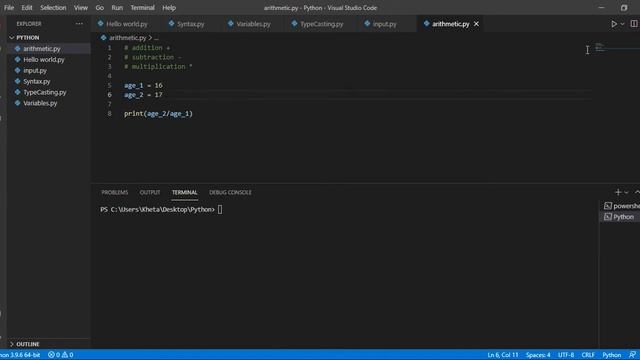Switch to Syntax.py editor tab
This screenshot has width=640, height=360.
pos(190,24)
